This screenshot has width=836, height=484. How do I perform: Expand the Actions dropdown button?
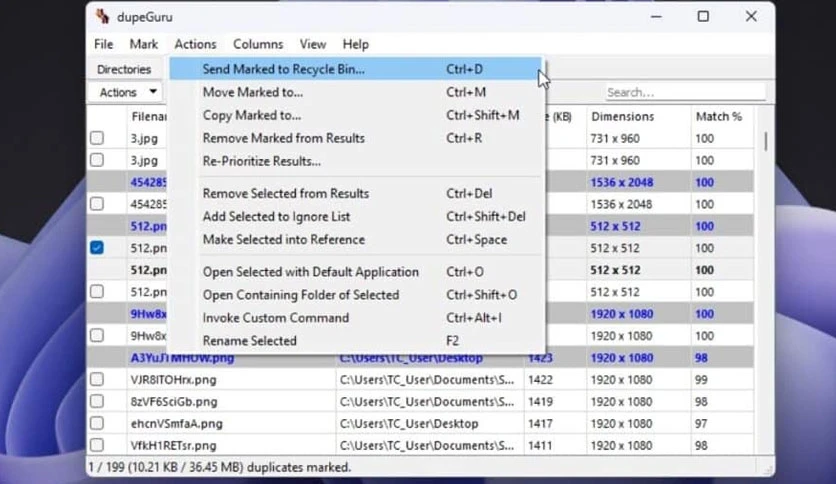(128, 92)
